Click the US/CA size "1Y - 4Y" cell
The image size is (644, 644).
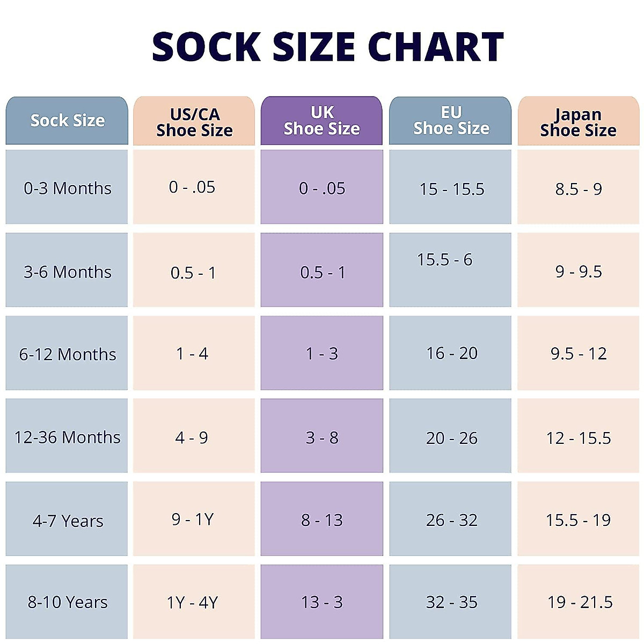193,602
